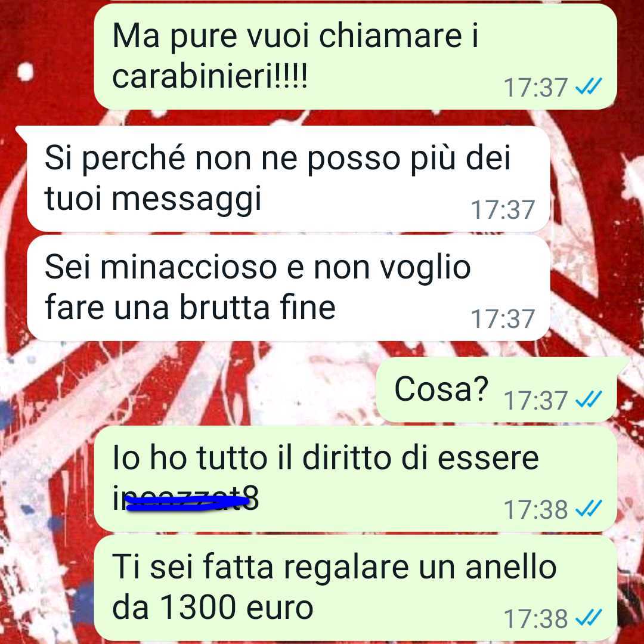Viewport: 644px width, 644px height.
Task: Select the 'Si perché non ne posso più' message
Action: 288,179
